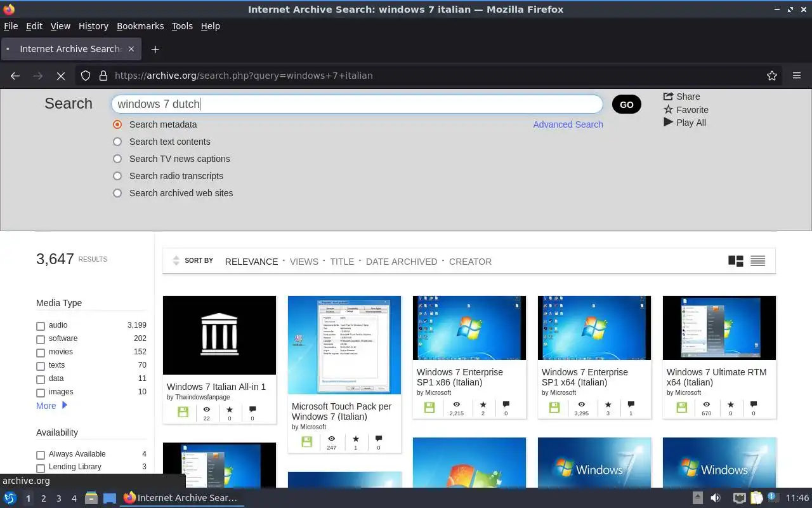Open the View menu

60,26
